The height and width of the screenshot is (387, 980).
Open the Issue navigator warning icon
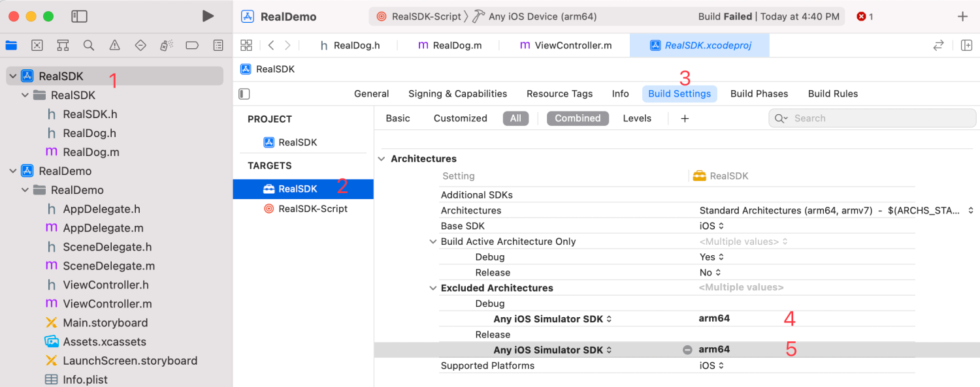(114, 45)
